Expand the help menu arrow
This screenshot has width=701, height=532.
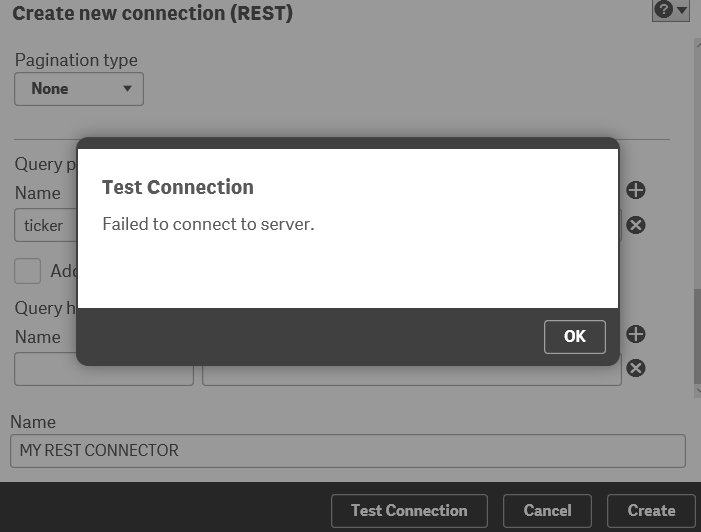(683, 10)
